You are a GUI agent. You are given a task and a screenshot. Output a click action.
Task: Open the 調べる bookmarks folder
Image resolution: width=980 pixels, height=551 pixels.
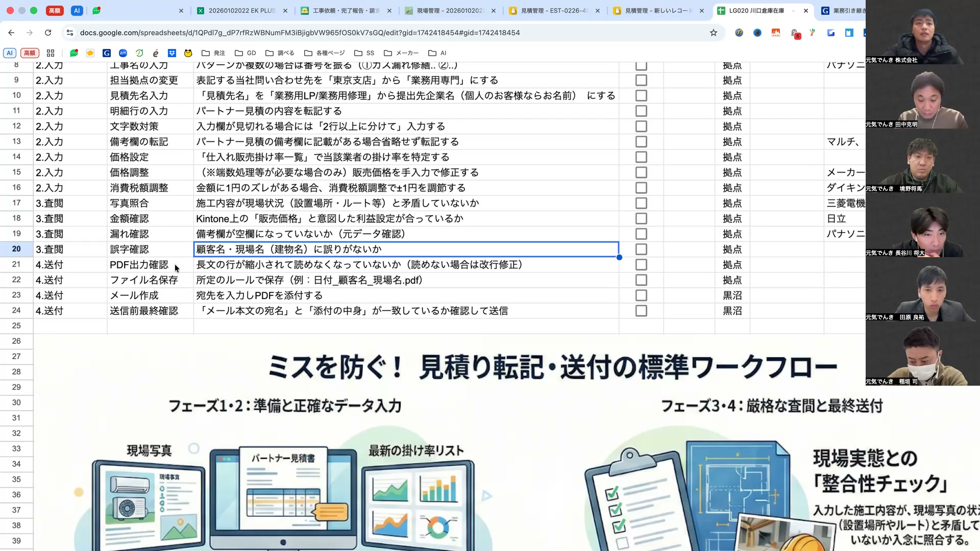click(280, 53)
